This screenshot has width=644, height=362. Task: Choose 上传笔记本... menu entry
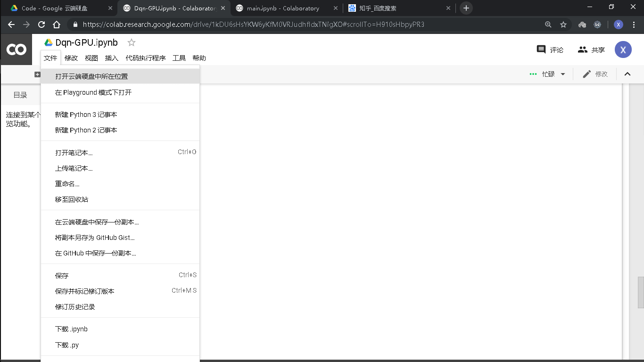click(120, 168)
